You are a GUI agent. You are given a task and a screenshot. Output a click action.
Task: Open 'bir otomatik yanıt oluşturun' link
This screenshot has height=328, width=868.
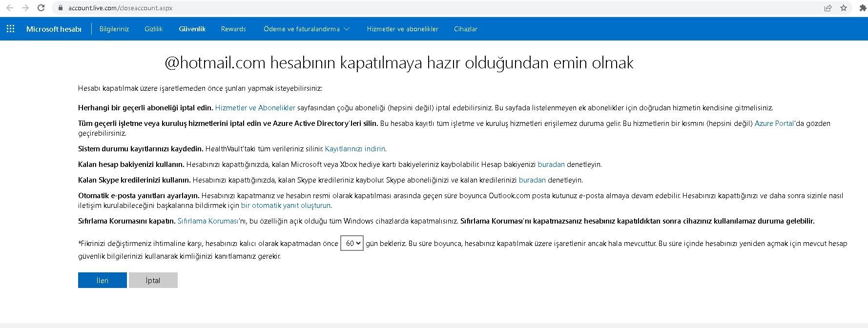286,205
